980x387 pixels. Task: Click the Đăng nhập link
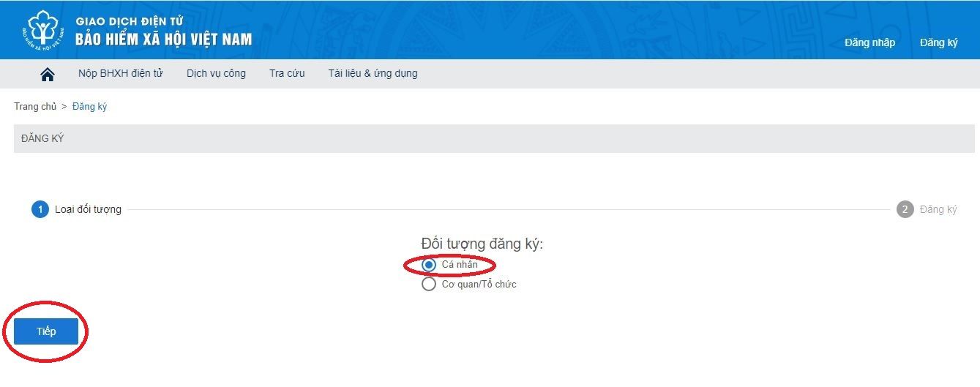tap(869, 42)
